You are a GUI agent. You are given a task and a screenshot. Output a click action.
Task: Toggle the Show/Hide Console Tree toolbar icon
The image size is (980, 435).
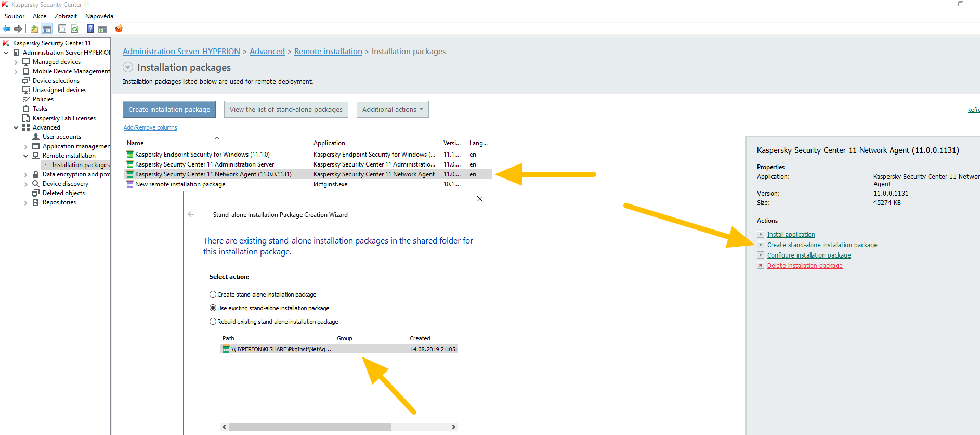pos(47,29)
